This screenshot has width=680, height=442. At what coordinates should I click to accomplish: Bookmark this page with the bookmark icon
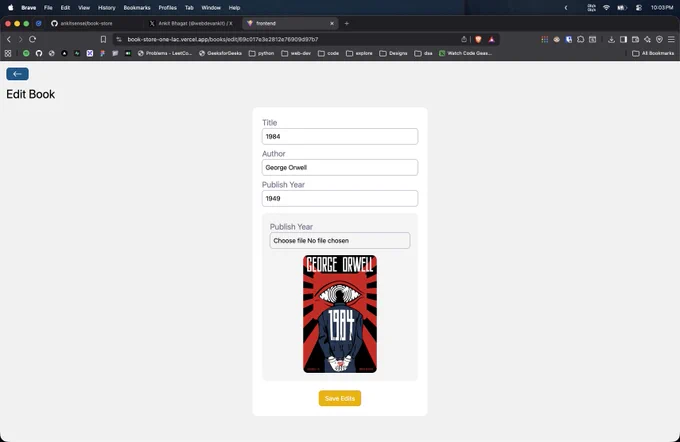point(103,39)
